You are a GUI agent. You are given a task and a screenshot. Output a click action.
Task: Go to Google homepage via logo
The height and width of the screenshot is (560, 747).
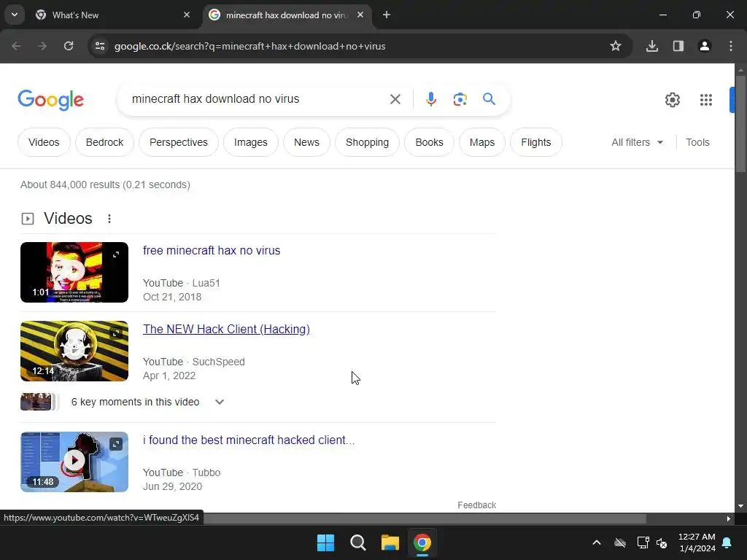click(50, 99)
